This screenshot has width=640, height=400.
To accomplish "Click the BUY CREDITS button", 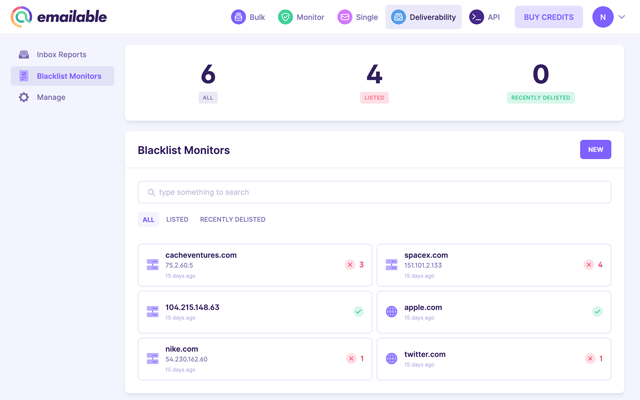I will coord(549,17).
